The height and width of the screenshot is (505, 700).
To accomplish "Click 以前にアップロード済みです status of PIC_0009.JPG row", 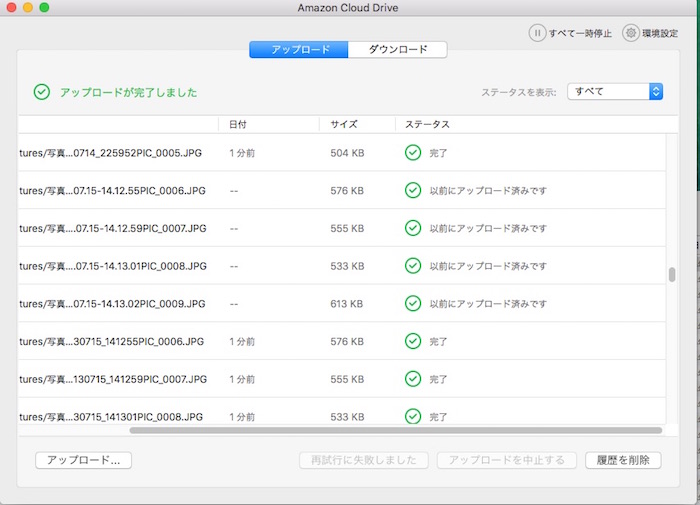I will [488, 304].
